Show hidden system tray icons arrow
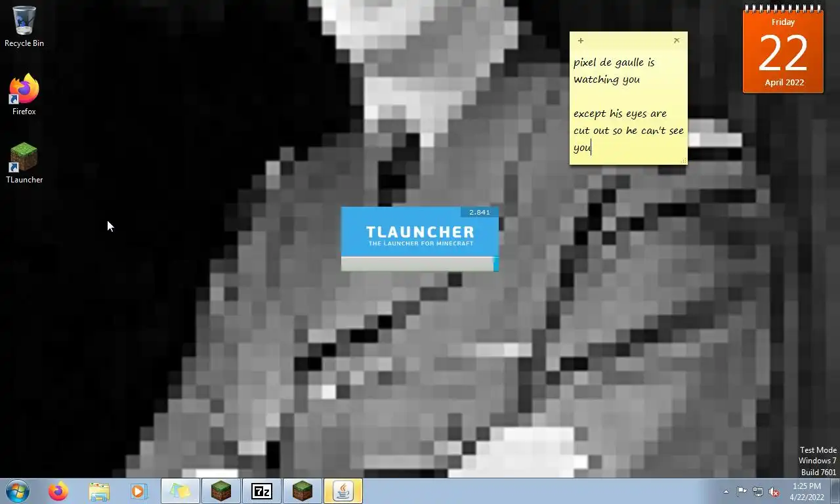Viewport: 840px width, 504px height. pos(726,492)
